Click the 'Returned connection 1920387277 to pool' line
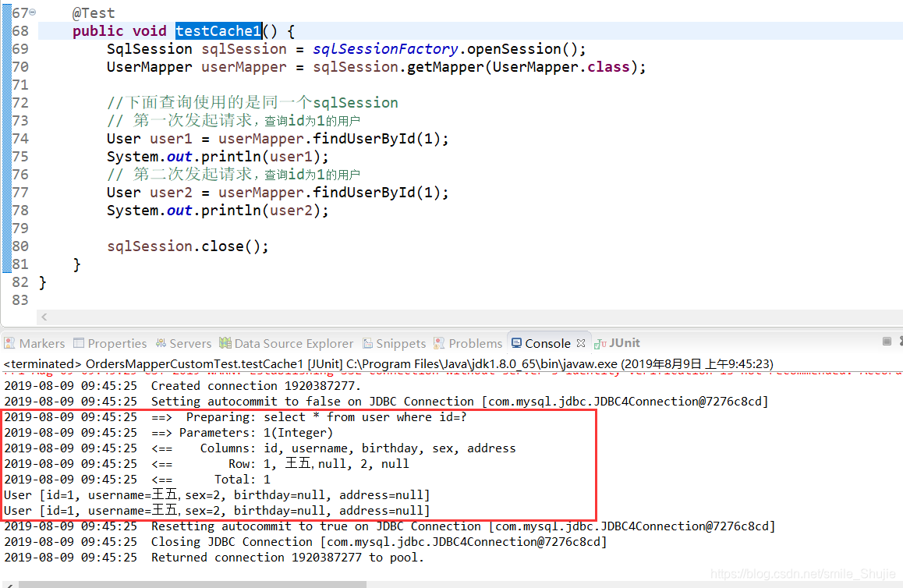 tap(214, 557)
